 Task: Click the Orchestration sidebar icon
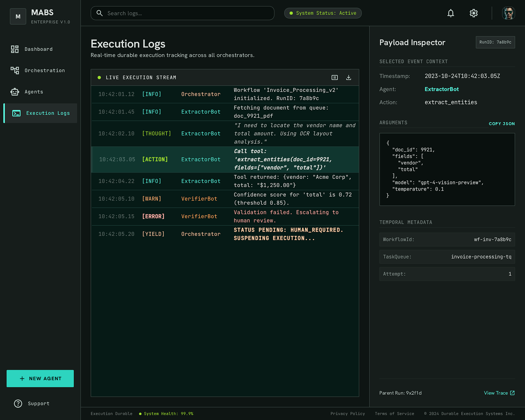(x=15, y=71)
